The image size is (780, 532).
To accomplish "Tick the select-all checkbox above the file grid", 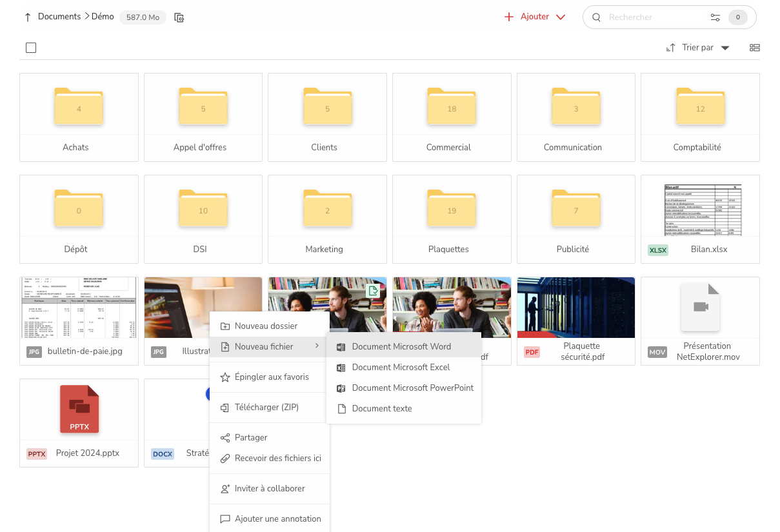I will point(30,47).
